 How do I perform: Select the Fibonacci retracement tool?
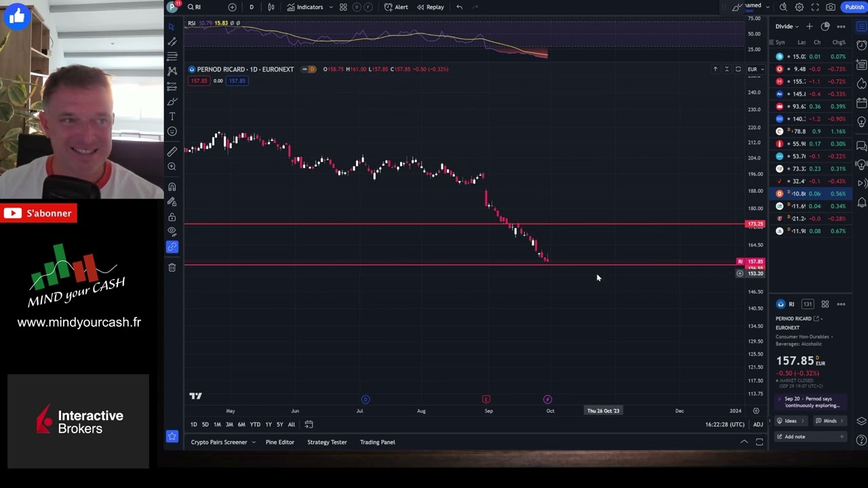[x=172, y=56]
